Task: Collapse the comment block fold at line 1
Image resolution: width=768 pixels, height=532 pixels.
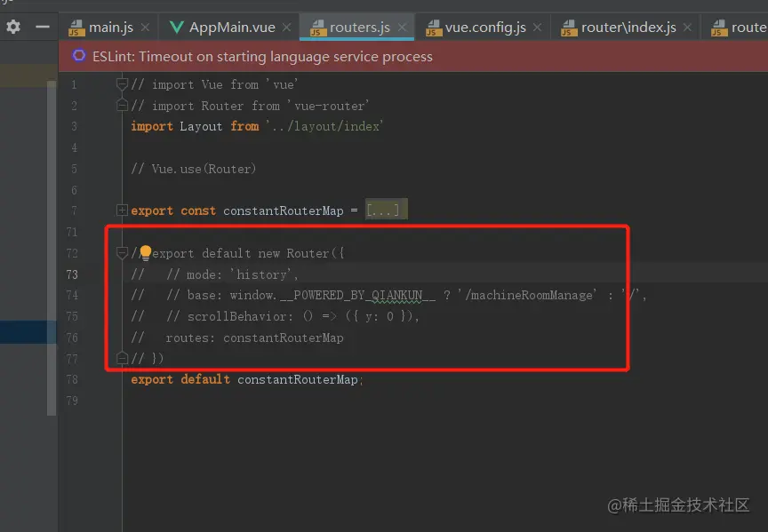Action: pyautogui.click(x=122, y=84)
